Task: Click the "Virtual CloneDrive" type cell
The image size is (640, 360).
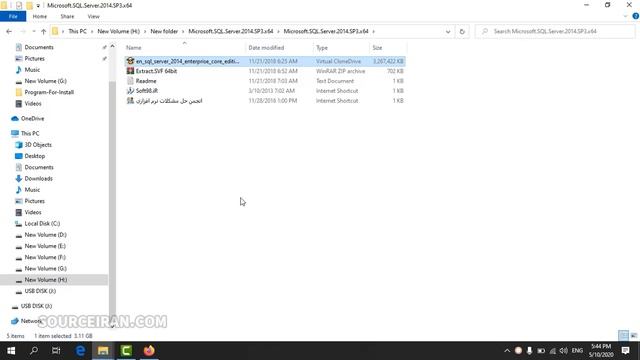Action: click(x=338, y=61)
